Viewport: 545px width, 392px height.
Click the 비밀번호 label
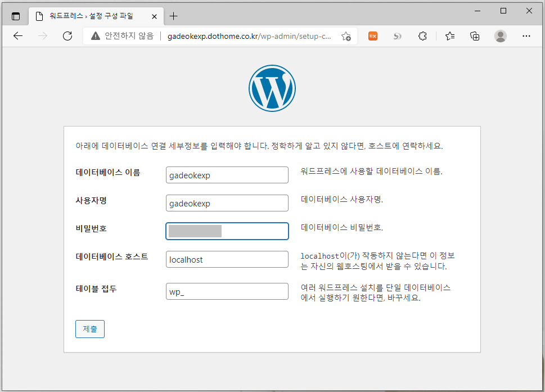pyautogui.click(x=91, y=229)
